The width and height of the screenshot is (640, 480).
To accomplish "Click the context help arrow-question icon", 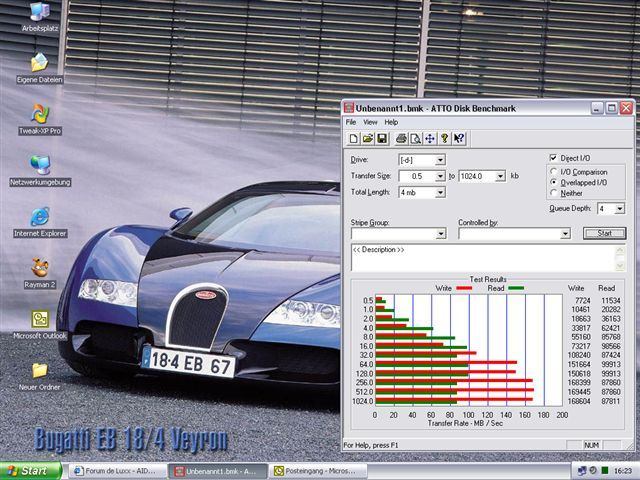I will 459,139.
